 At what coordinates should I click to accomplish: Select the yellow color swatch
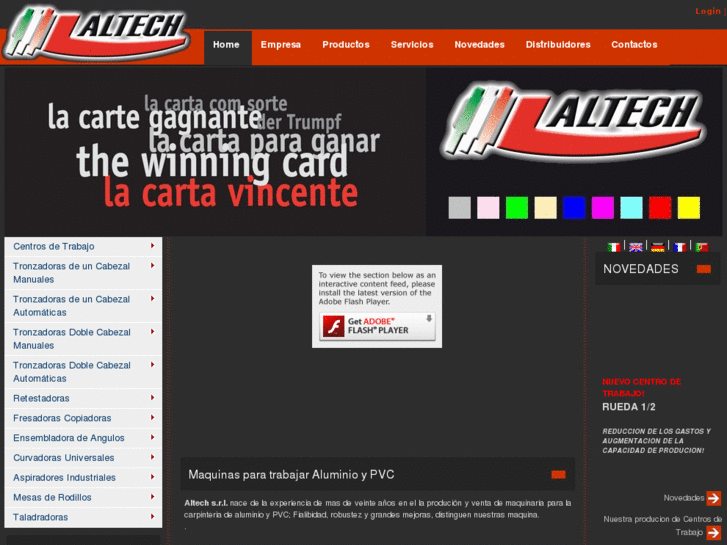point(689,207)
